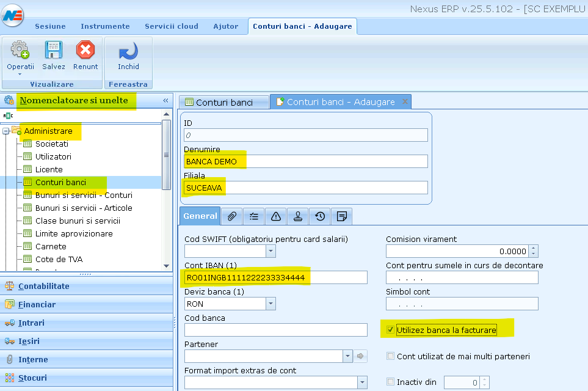
Task: Expand the Operatii dropdown arrow
Action: (x=20, y=75)
